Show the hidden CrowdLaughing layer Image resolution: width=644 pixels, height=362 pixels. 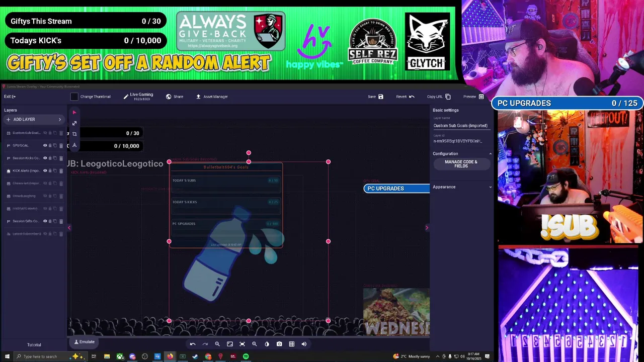[45, 196]
